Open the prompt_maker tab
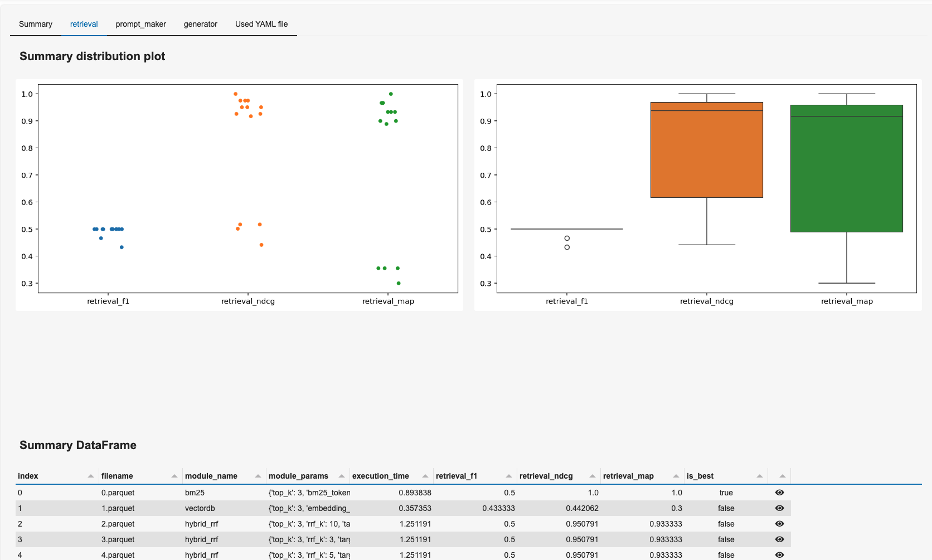Screen dimensions: 932x560 [x=140, y=24]
